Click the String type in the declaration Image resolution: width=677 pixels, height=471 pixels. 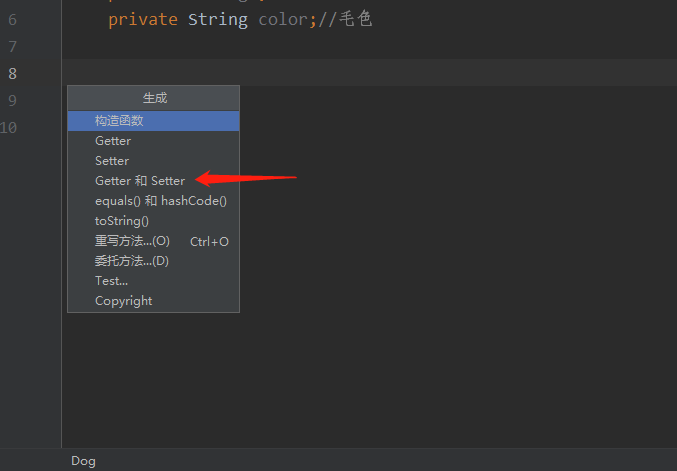point(218,20)
